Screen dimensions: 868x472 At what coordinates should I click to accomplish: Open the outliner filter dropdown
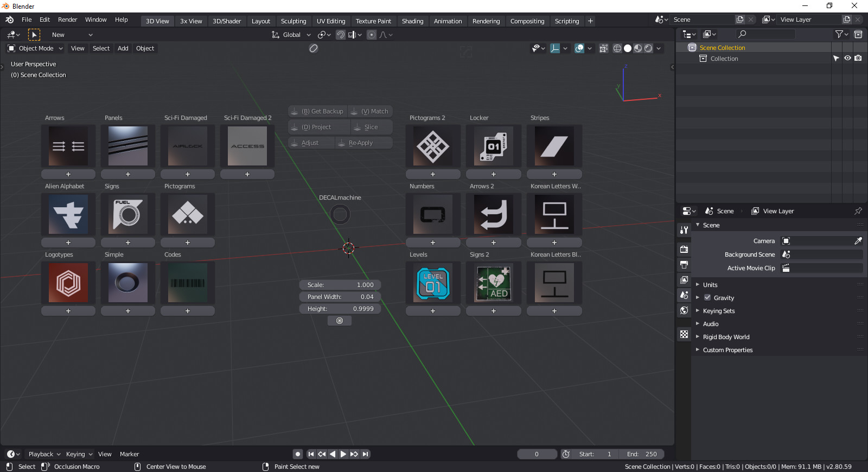(x=842, y=34)
